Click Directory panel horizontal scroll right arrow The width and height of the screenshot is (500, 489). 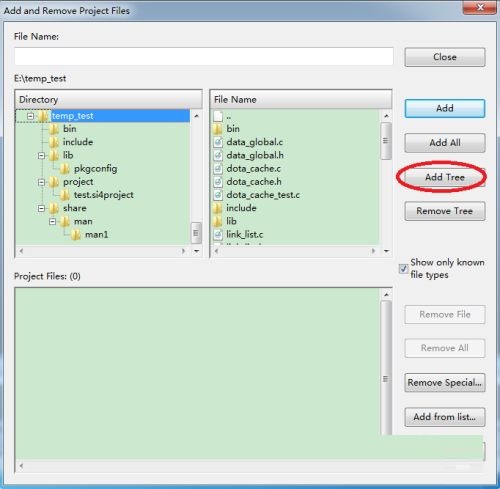click(183, 251)
